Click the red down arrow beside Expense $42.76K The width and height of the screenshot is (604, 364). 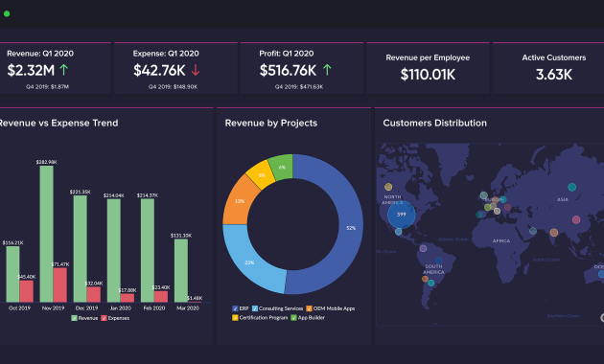pyautogui.click(x=196, y=70)
